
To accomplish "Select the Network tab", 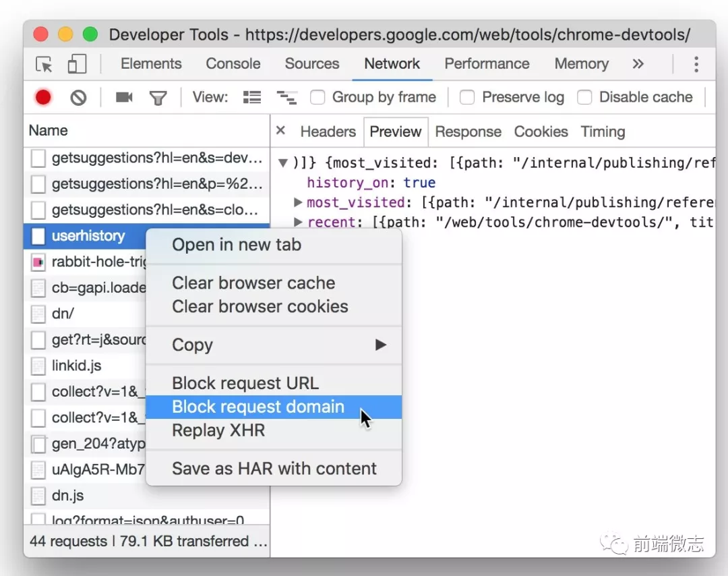I will point(392,63).
